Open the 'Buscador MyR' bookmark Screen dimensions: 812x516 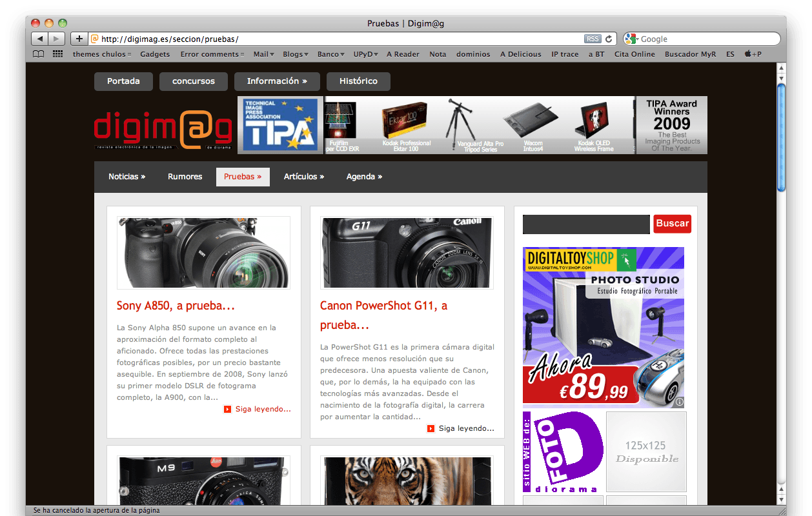(690, 54)
